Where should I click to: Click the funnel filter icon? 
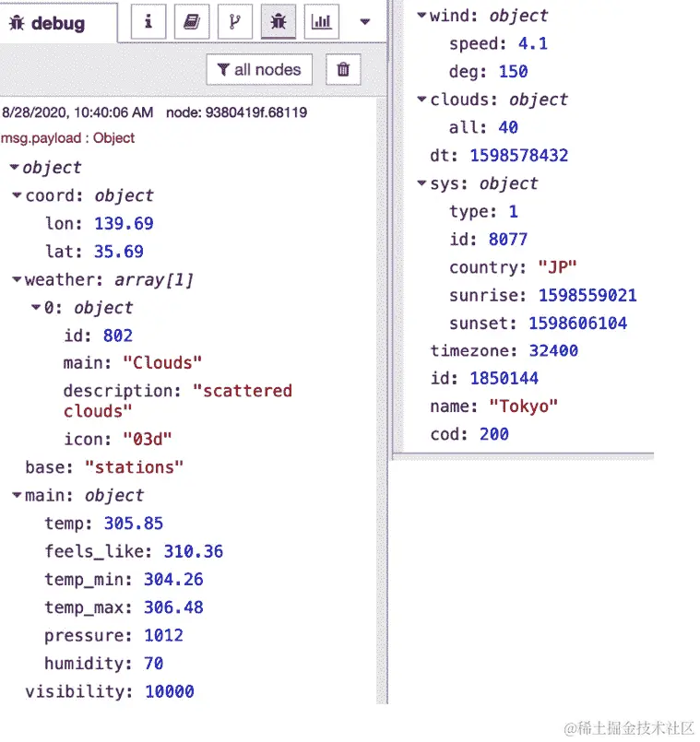[x=225, y=69]
